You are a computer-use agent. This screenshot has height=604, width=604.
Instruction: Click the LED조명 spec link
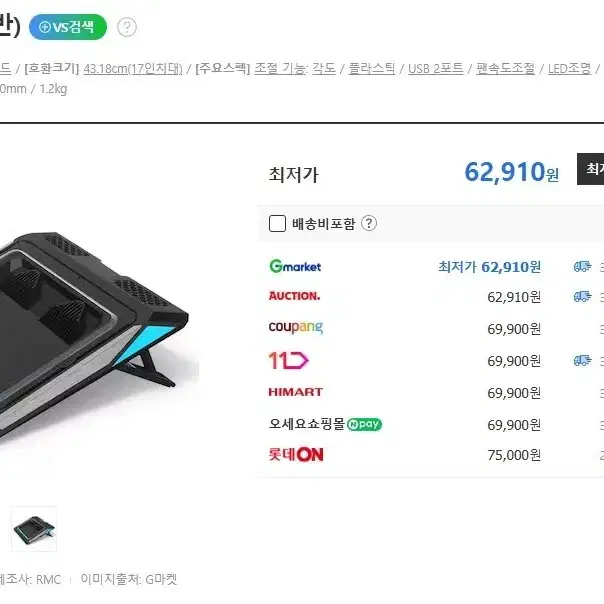pos(569,69)
